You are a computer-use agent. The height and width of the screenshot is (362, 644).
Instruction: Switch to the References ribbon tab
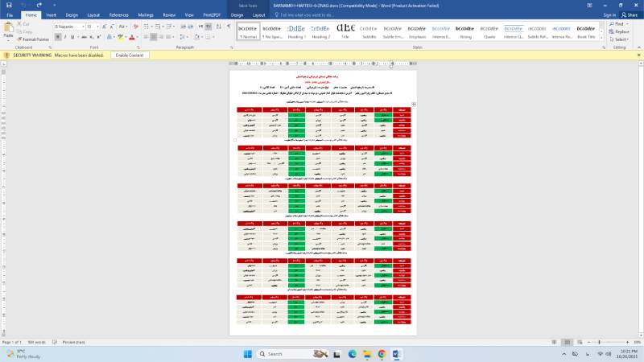118,14
